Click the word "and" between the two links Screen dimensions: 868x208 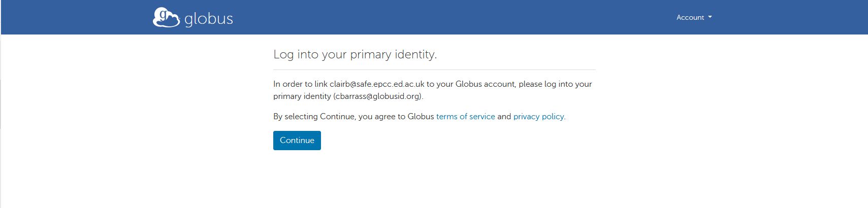(x=504, y=117)
